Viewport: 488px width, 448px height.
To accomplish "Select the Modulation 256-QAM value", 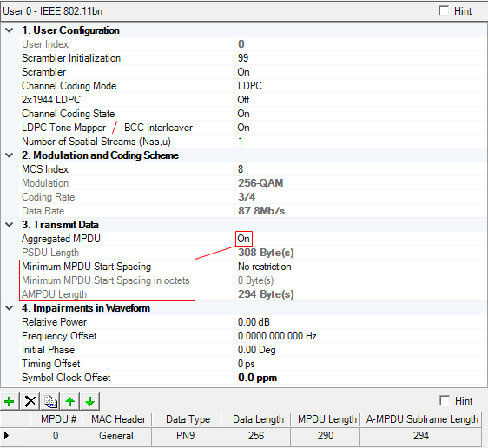I will click(260, 183).
